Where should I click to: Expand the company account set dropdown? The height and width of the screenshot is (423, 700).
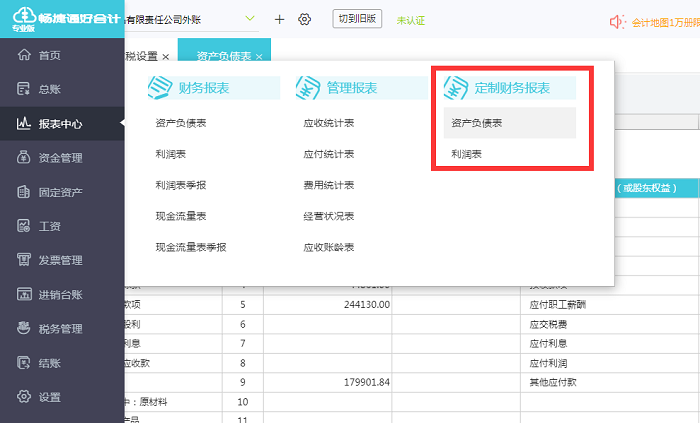pyautogui.click(x=250, y=18)
